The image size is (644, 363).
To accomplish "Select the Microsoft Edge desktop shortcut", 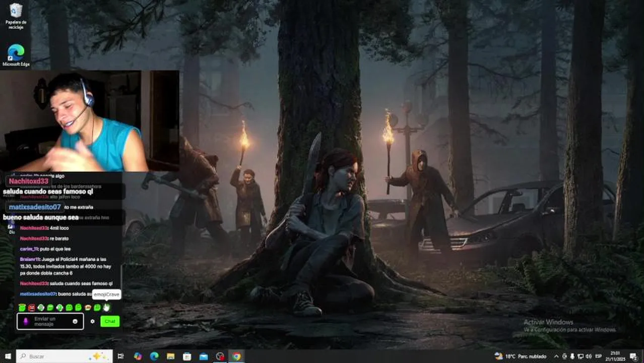I will [x=16, y=55].
